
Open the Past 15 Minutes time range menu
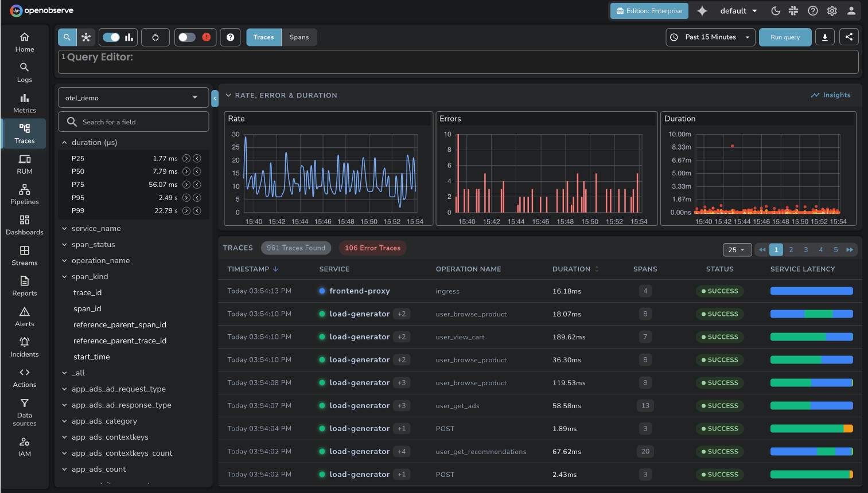pos(710,37)
